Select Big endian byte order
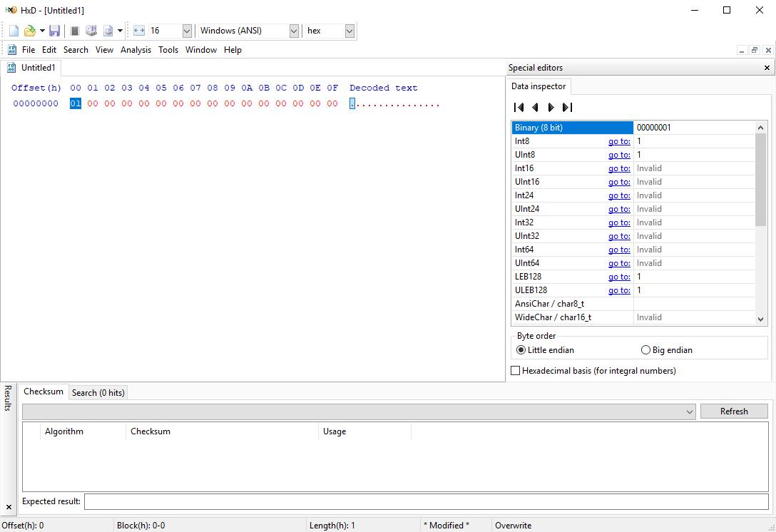This screenshot has height=532, width=776. point(645,350)
